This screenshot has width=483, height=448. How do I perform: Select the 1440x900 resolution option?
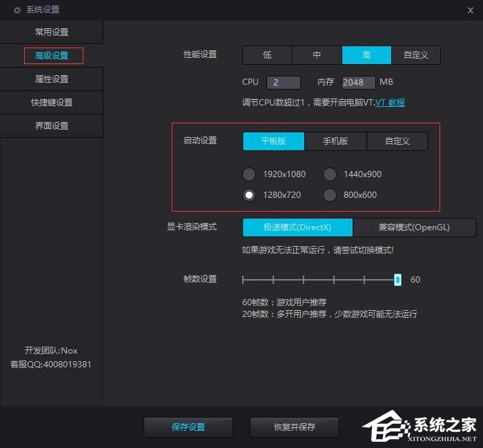(330, 174)
